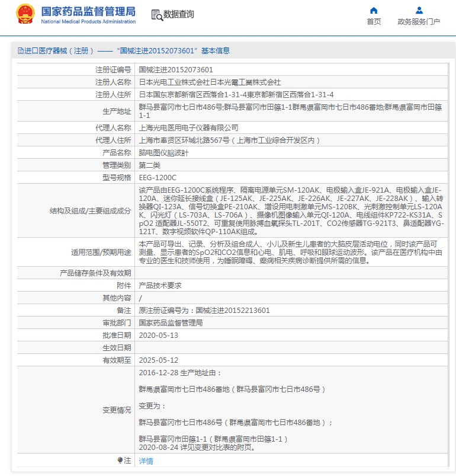
Task: Open the 详情 link at the bottom
Action: pos(146,461)
